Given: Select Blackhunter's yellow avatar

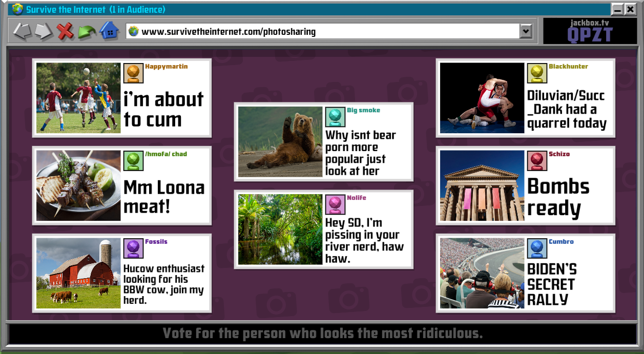Looking at the screenshot, I should tap(537, 73).
